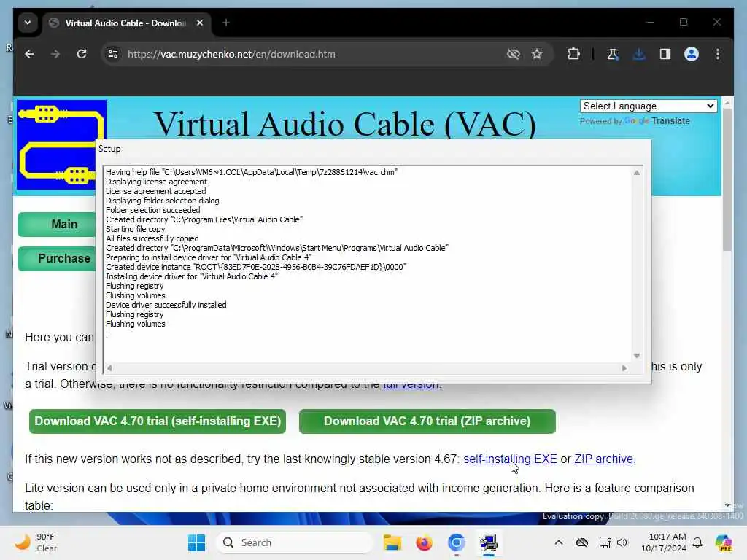Screen dimensions: 747x560
Task: Select 'License agreement accepted' log line
Action: (156, 191)
